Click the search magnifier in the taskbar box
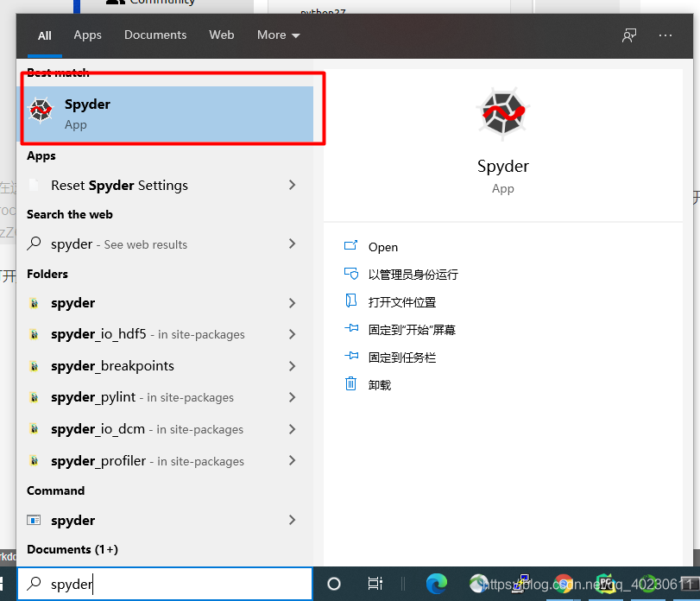 [34, 584]
